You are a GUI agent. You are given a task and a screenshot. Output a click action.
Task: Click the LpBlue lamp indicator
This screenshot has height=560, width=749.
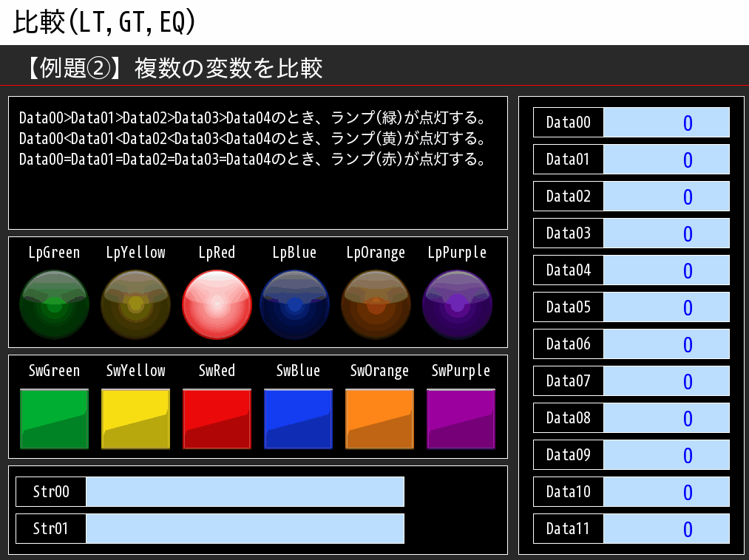pyautogui.click(x=295, y=304)
